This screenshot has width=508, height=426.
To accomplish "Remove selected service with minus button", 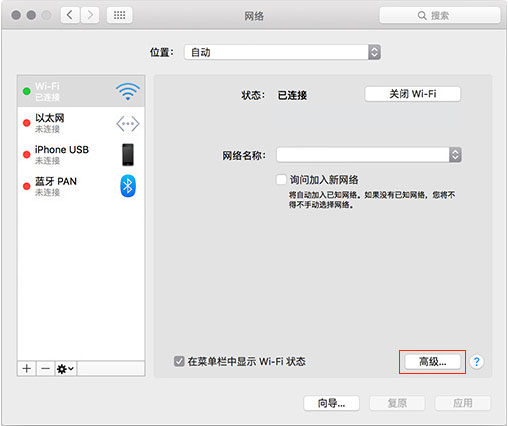I will point(45,369).
